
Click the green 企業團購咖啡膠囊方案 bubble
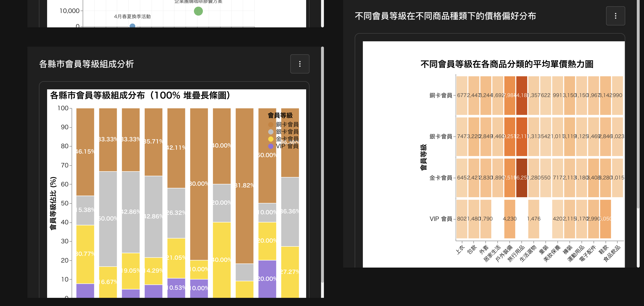click(198, 11)
